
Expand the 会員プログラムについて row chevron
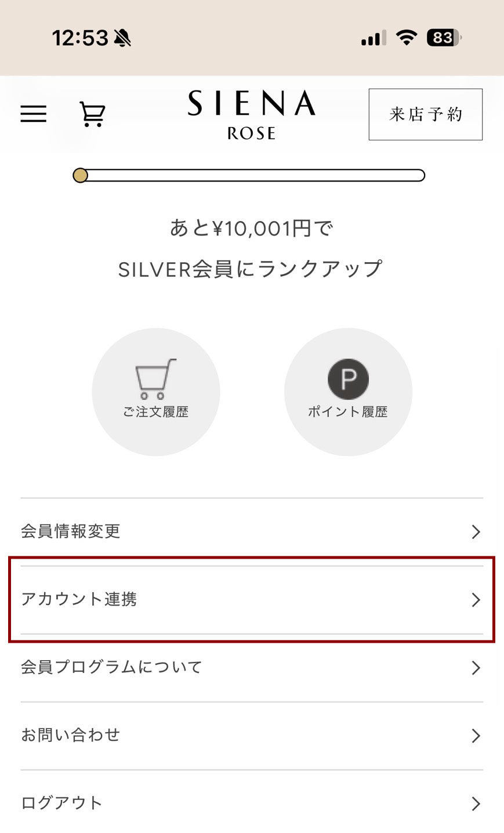[476, 668]
